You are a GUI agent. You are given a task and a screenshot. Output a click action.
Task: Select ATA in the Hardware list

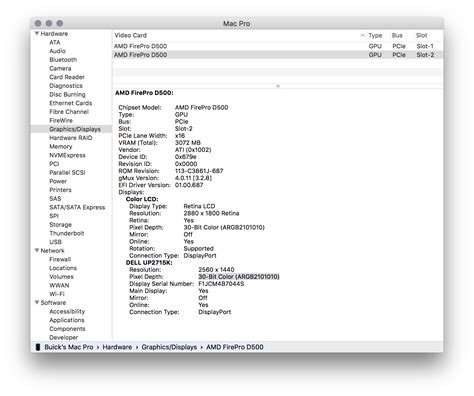click(55, 42)
